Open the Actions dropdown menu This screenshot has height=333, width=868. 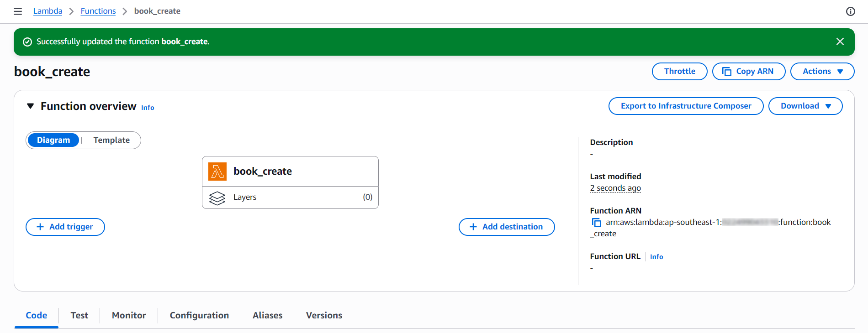pyautogui.click(x=822, y=71)
